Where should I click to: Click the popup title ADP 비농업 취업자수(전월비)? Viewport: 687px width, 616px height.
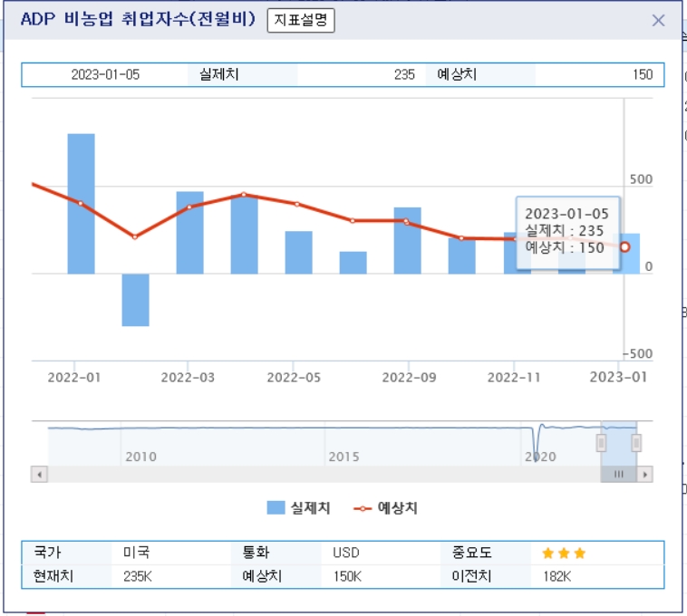pos(138,19)
